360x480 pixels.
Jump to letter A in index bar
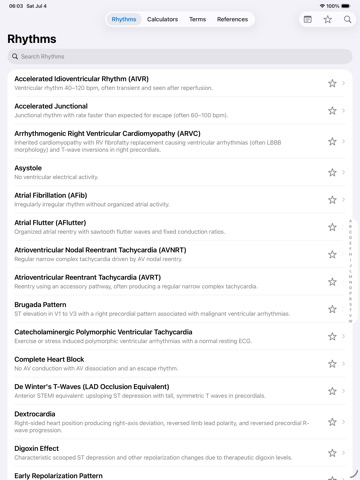pos(350,221)
